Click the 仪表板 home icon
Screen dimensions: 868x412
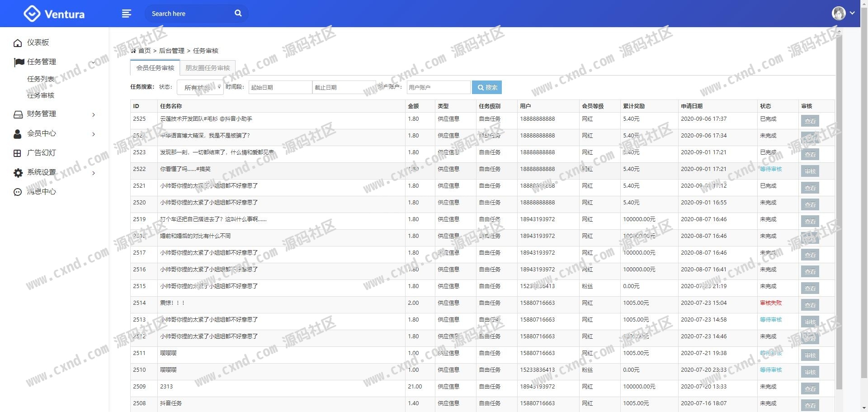18,43
